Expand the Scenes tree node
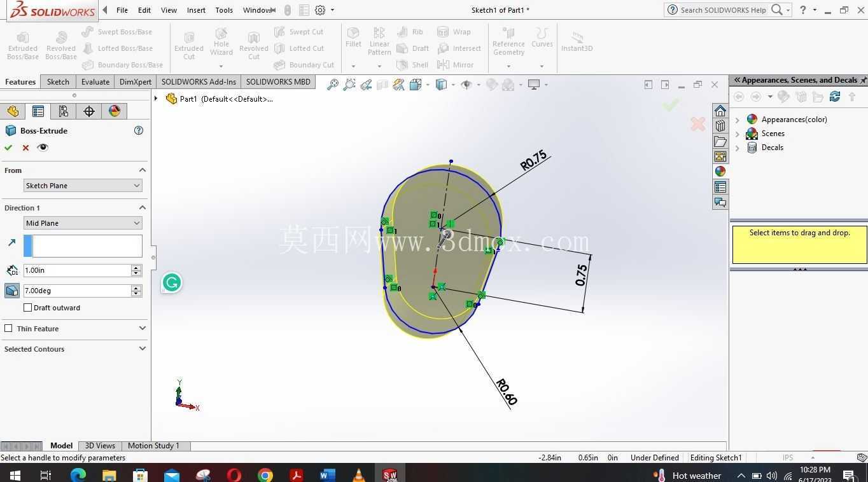Viewport: 868px width, 482px height. [738, 134]
